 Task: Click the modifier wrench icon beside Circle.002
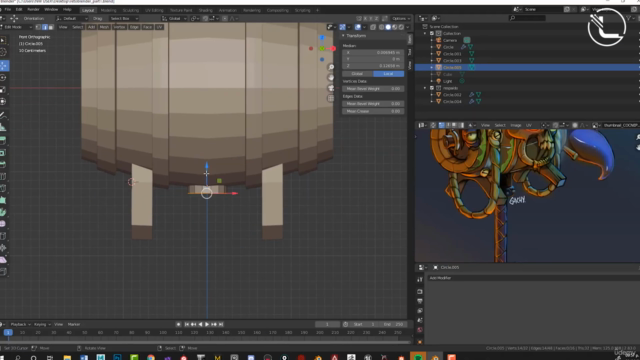[x=471, y=95]
